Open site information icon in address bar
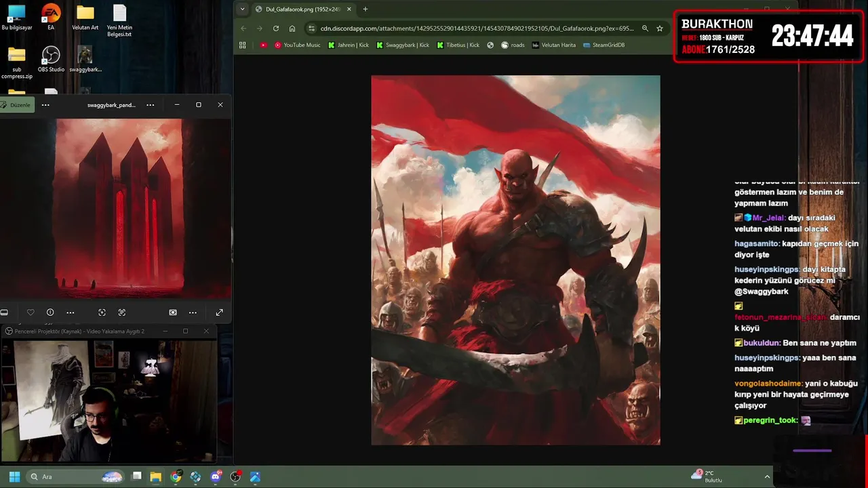Image resolution: width=868 pixels, height=488 pixels. click(x=312, y=28)
